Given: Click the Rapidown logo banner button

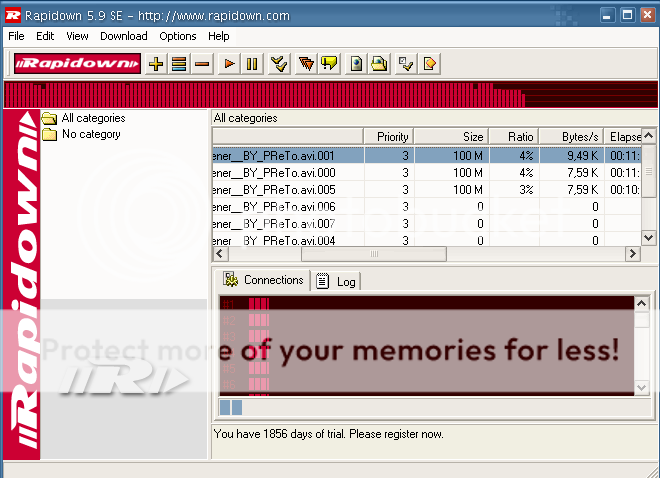Looking at the screenshot, I should pos(77,64).
